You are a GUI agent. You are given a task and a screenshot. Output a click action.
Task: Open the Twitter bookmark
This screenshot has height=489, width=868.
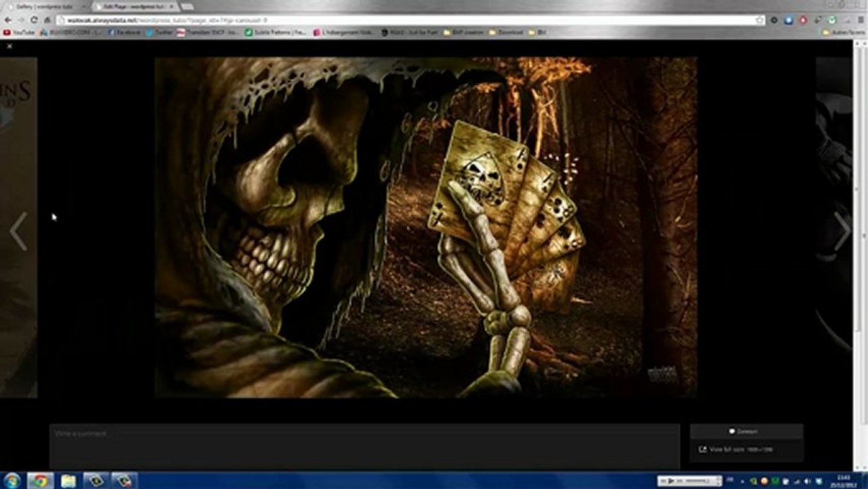[x=159, y=32]
